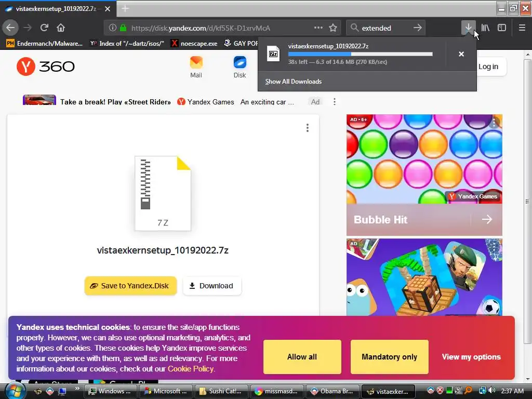
Task: Open the Microsoft taskbar window
Action: 166,391
